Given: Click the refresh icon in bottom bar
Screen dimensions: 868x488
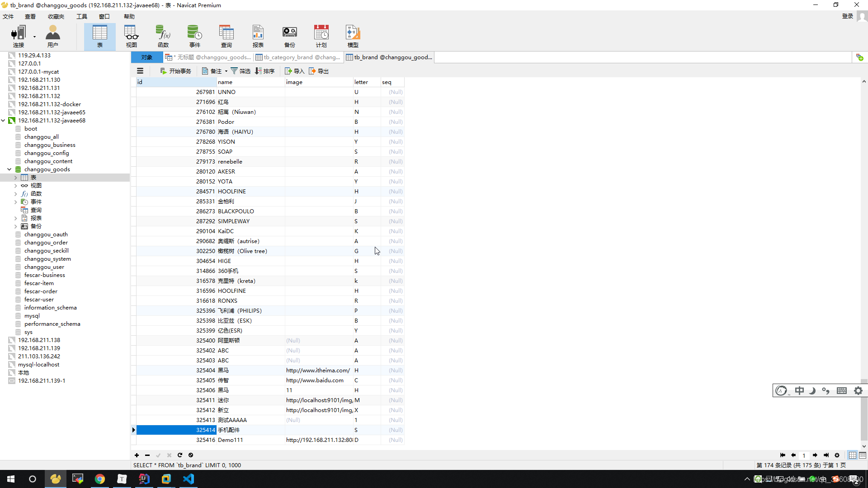Looking at the screenshot, I should (x=180, y=455).
